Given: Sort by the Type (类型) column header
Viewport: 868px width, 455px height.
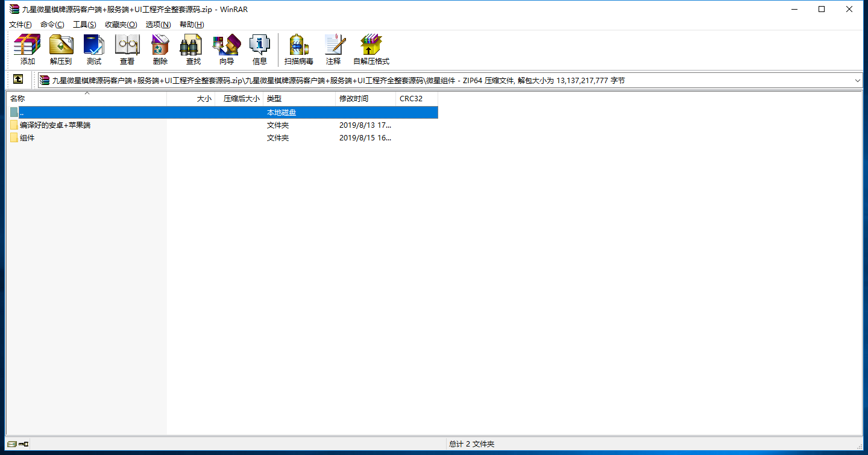Looking at the screenshot, I should pos(300,99).
